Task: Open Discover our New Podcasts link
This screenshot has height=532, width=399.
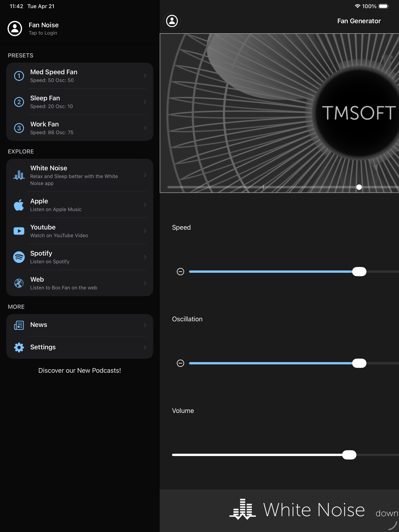Action: click(80, 371)
